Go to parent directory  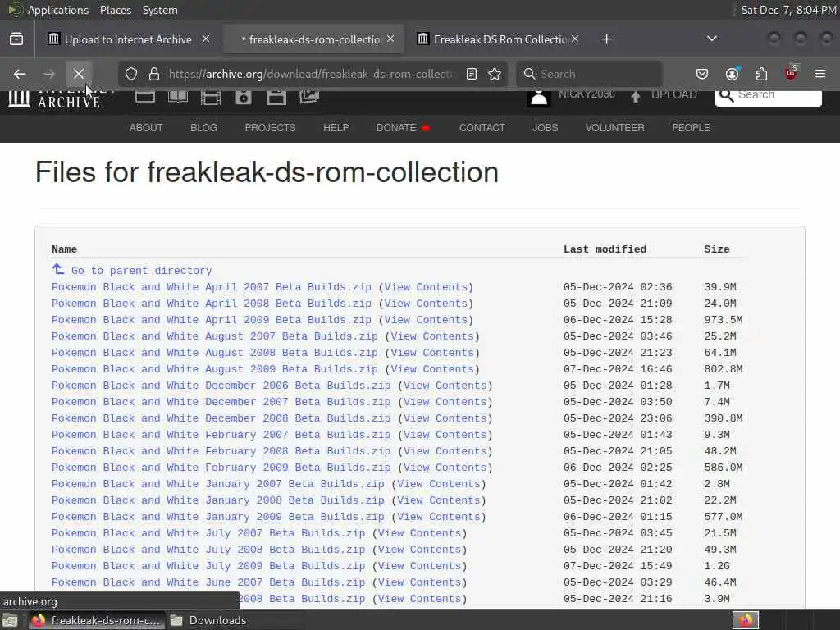click(141, 271)
